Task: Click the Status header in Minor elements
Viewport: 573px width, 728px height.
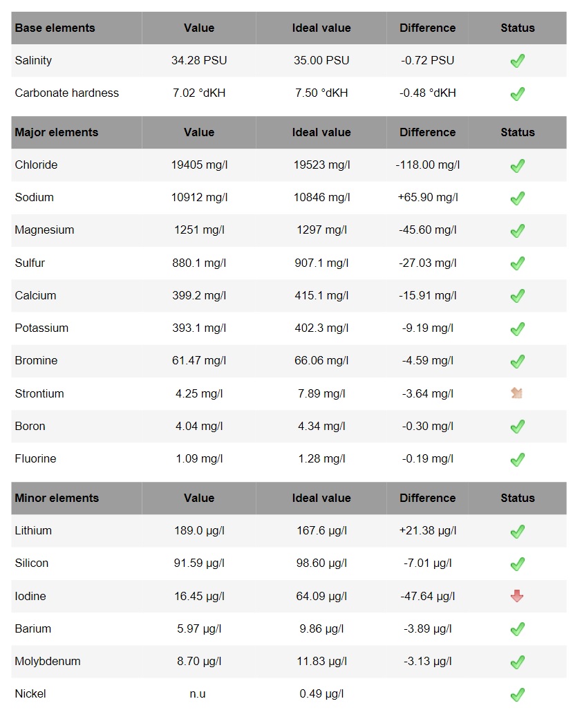Action: (x=517, y=498)
